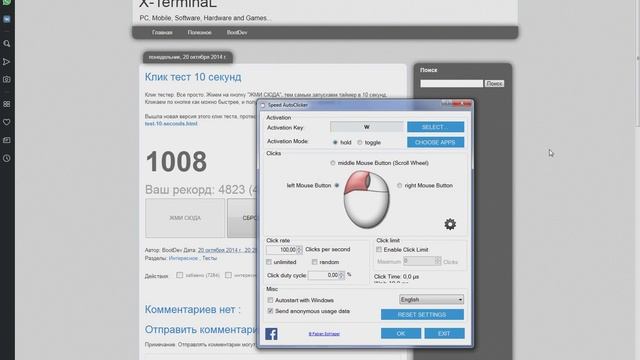Click the X-TerminaL site title

tap(178, 4)
